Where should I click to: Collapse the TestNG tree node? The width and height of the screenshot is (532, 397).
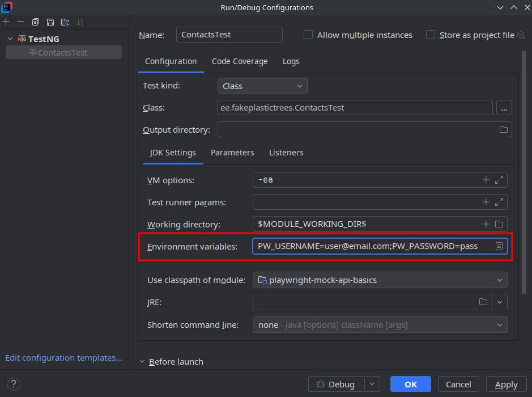coord(10,39)
